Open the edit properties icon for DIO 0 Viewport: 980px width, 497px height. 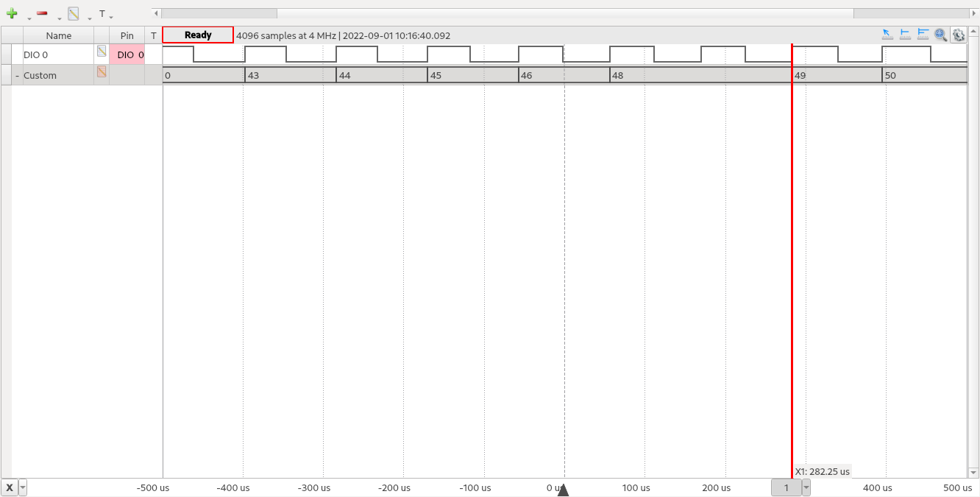102,51
